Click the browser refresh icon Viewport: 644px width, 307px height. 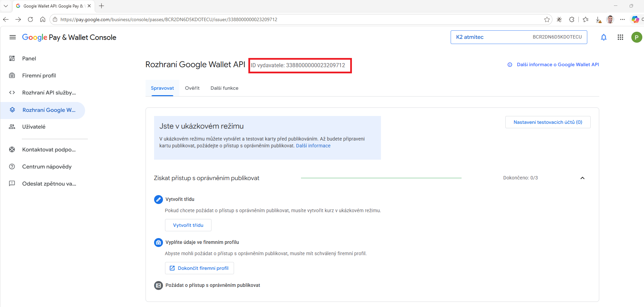tap(30, 19)
